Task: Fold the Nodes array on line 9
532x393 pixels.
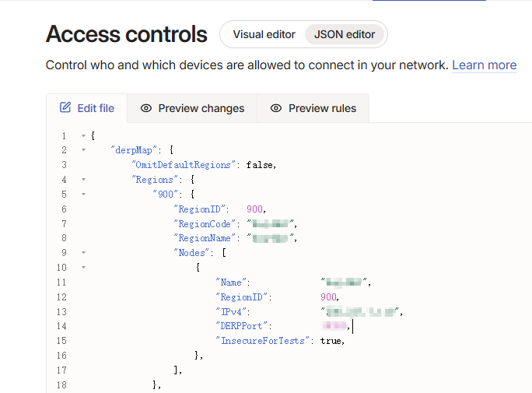Action: pos(83,252)
